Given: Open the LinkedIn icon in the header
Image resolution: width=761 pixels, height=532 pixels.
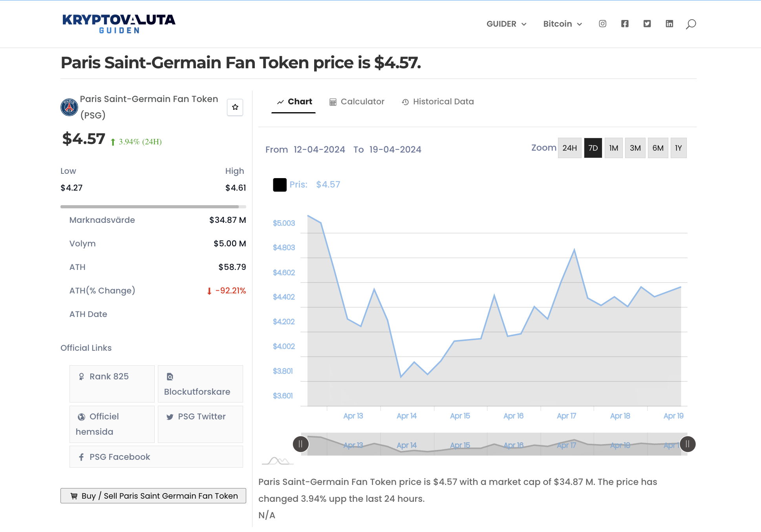Looking at the screenshot, I should (670, 24).
